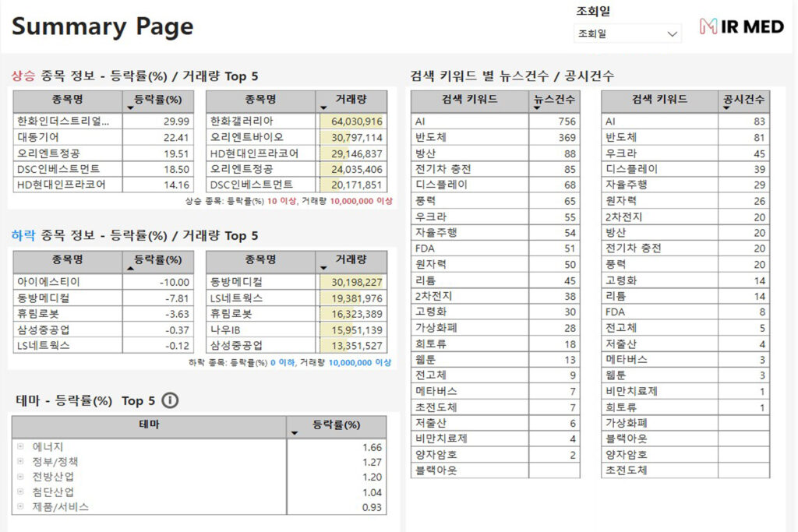The image size is (798, 532).
Task: Expand the 에너지 theme row
Action: click(20, 446)
